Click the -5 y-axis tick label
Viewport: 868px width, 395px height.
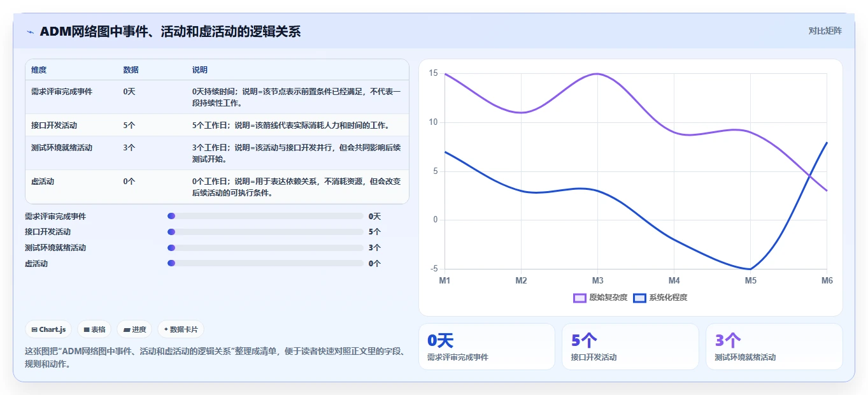coord(433,269)
